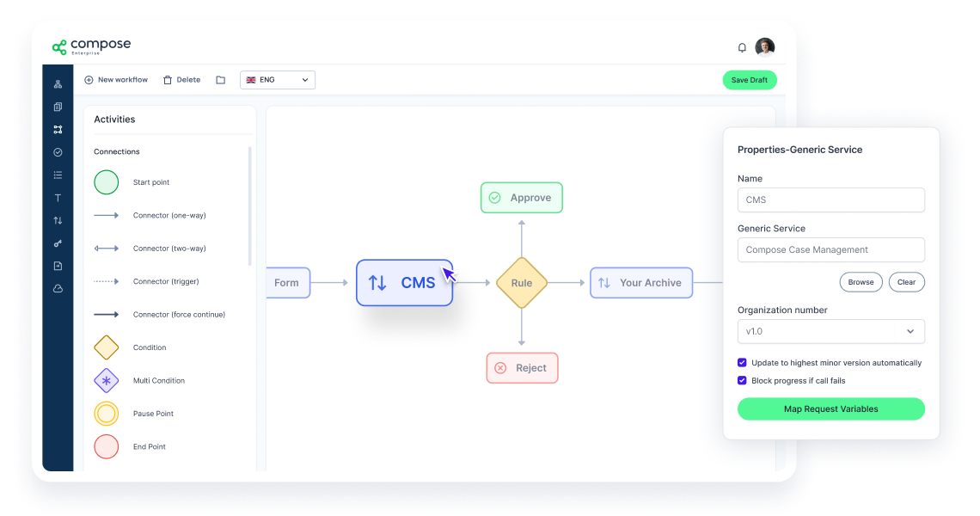
Task: Open the Organization number v1.0 dropdown
Action: tap(831, 331)
